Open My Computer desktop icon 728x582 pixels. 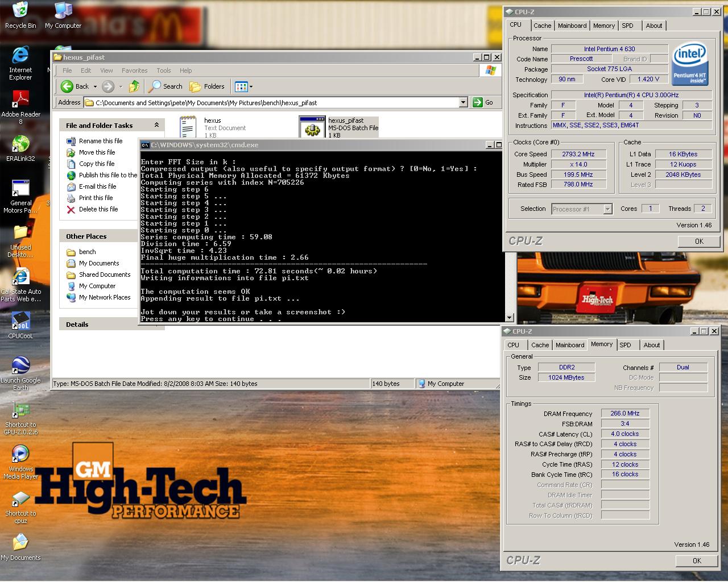point(63,15)
